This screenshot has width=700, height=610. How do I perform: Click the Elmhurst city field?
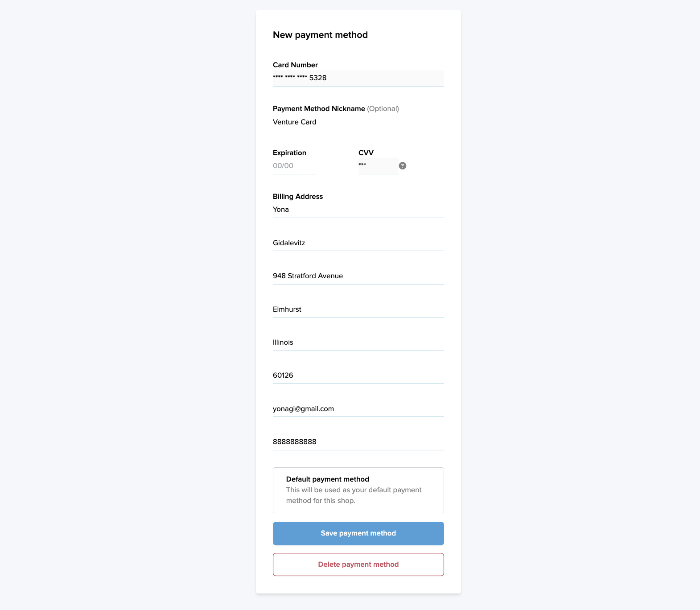pos(358,309)
